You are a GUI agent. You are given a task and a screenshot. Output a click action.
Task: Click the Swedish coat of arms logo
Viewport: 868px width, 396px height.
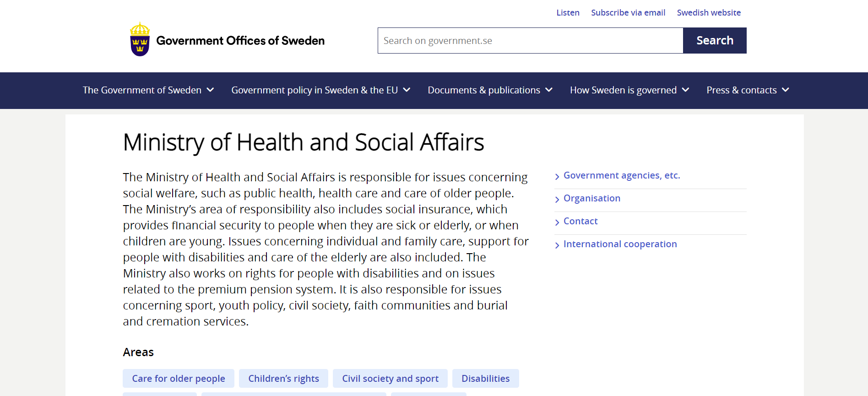[140, 40]
